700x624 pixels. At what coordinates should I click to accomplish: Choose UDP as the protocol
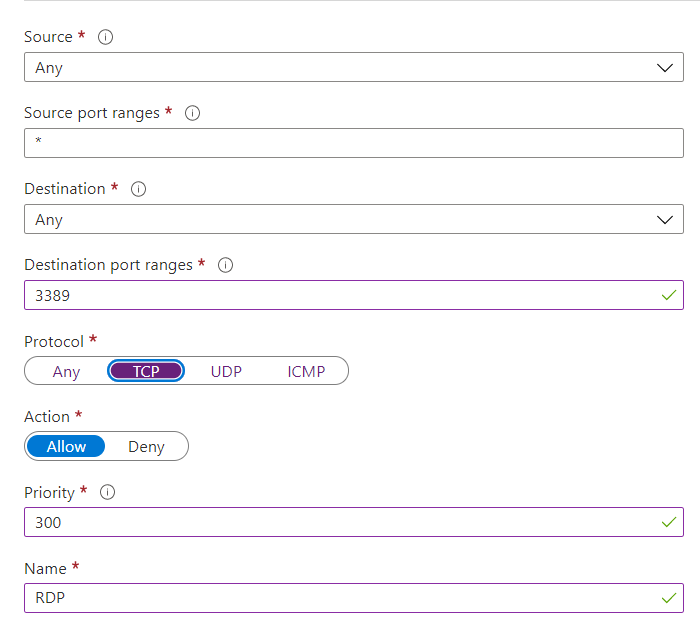click(x=226, y=371)
